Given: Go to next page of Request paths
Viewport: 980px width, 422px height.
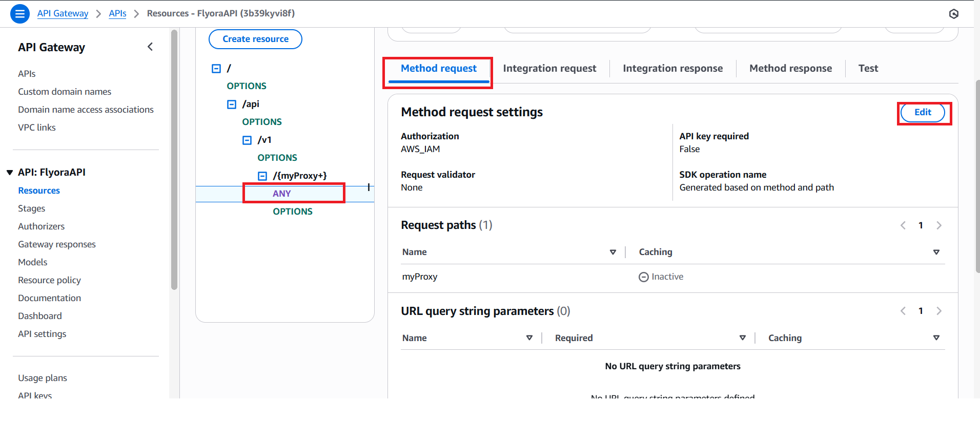Looking at the screenshot, I should pos(938,225).
